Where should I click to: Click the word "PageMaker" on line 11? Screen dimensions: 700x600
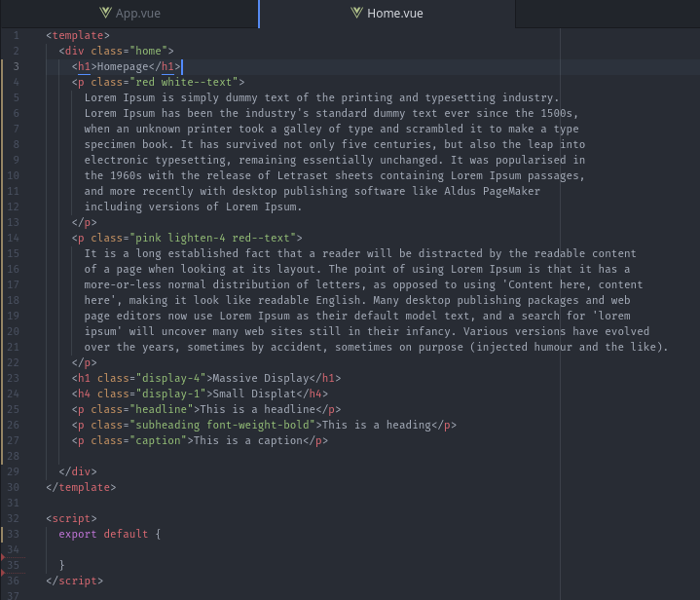pos(511,191)
